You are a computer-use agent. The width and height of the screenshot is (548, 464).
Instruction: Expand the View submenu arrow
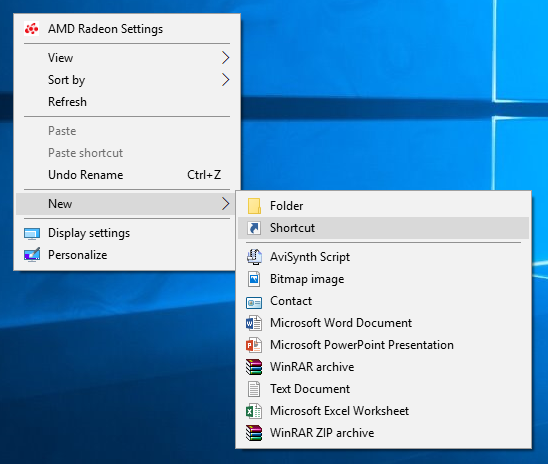(x=226, y=58)
